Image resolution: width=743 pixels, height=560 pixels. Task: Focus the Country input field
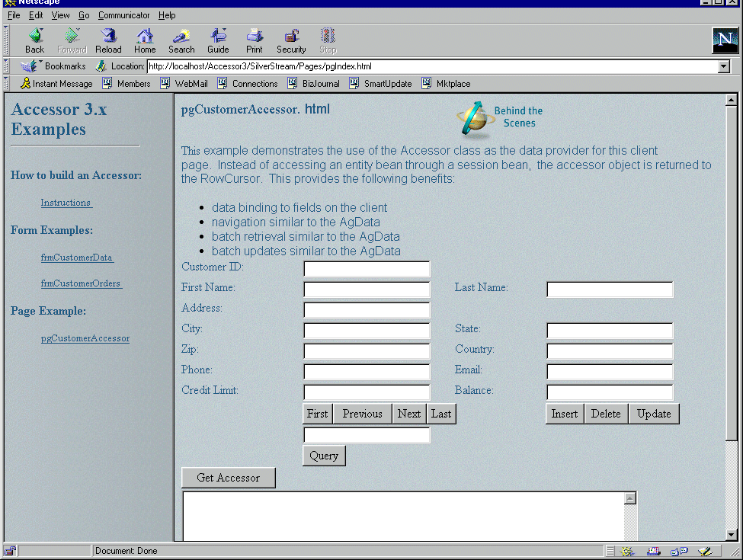coord(610,351)
